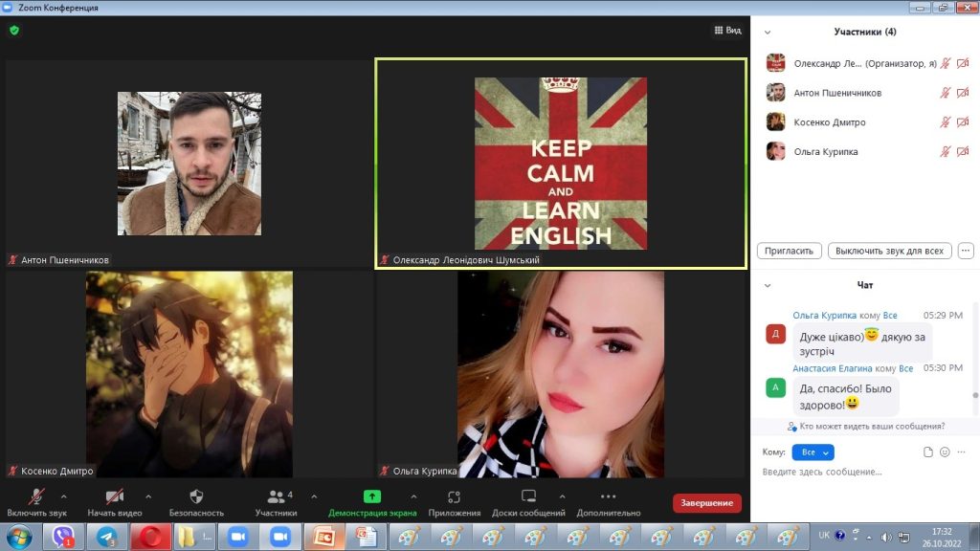Click the green encryption shield icon
980x551 pixels.
point(14,30)
